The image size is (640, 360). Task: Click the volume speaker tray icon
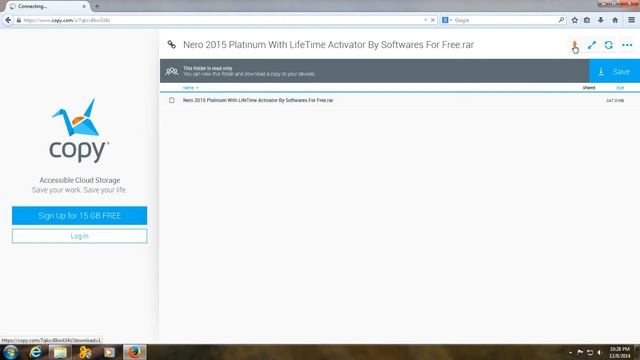pos(599,352)
